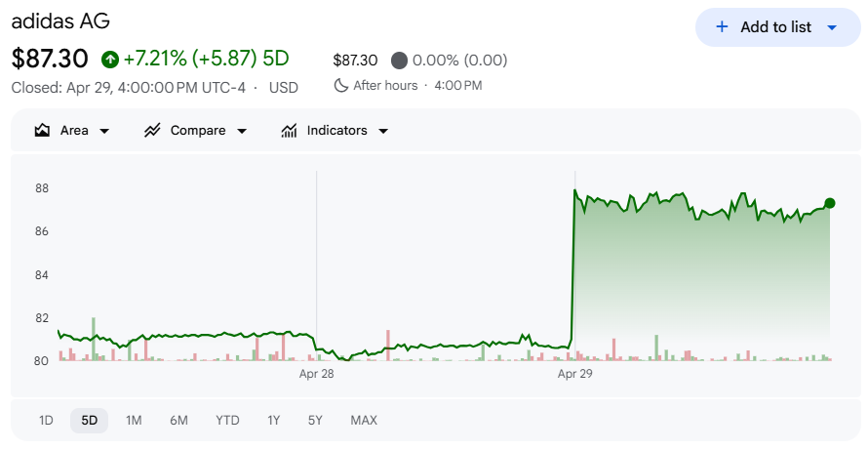
Task: Click the 82 y-axis label
Action: tap(42, 318)
